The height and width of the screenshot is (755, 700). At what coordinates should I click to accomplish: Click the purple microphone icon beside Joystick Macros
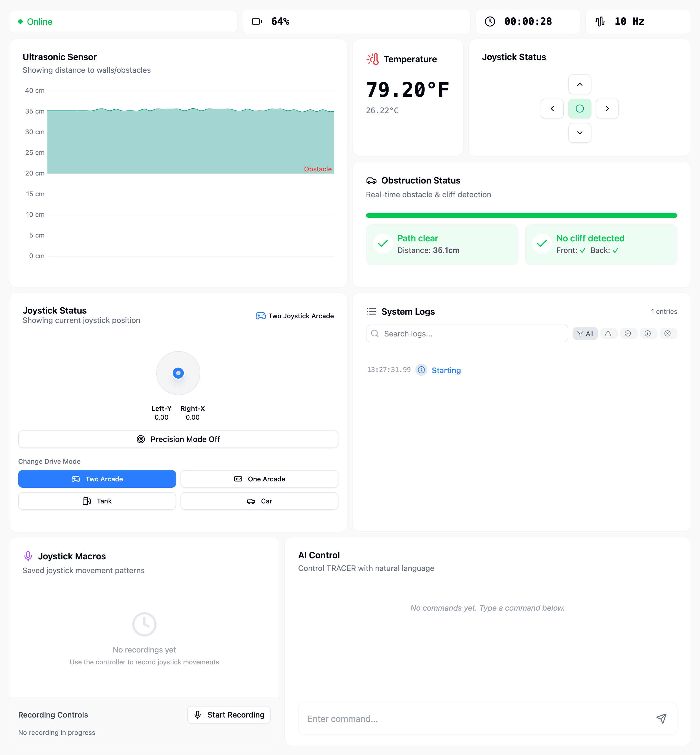[x=28, y=556]
